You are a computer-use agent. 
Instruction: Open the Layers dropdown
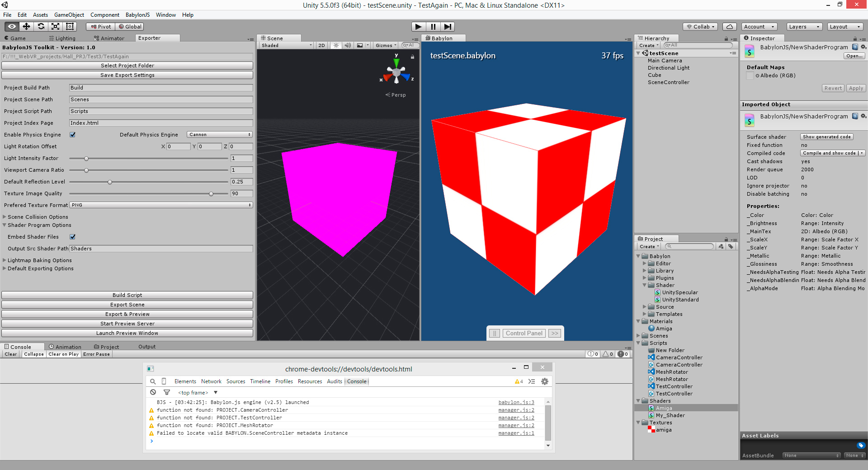pyautogui.click(x=804, y=27)
